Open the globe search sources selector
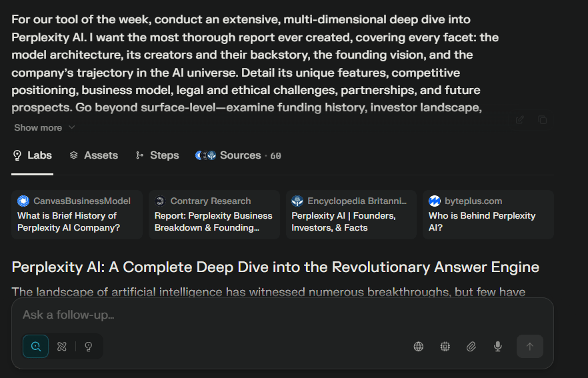The image size is (588, 378). point(419,347)
